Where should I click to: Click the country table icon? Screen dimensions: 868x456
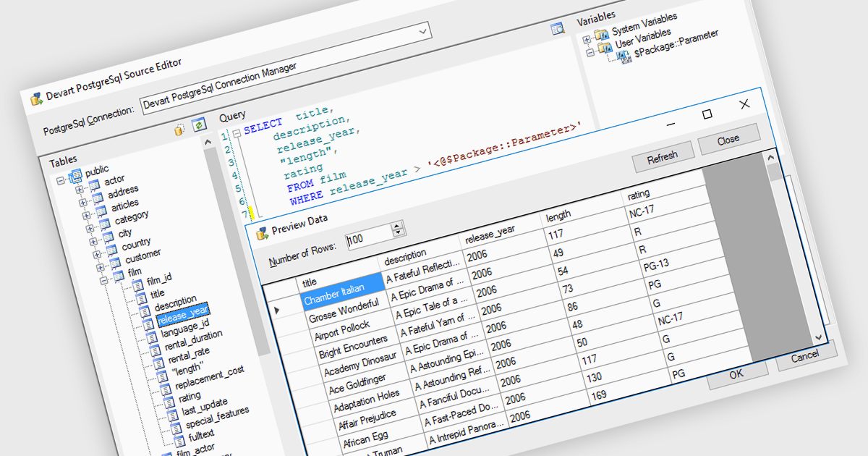[113, 249]
